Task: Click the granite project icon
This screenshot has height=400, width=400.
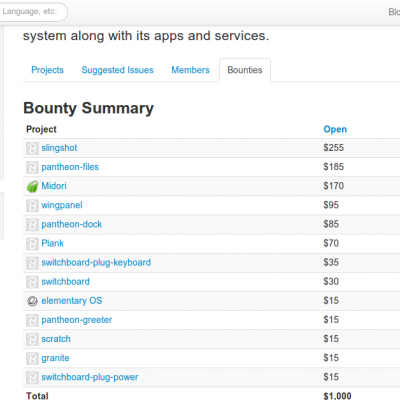Action: (32, 359)
